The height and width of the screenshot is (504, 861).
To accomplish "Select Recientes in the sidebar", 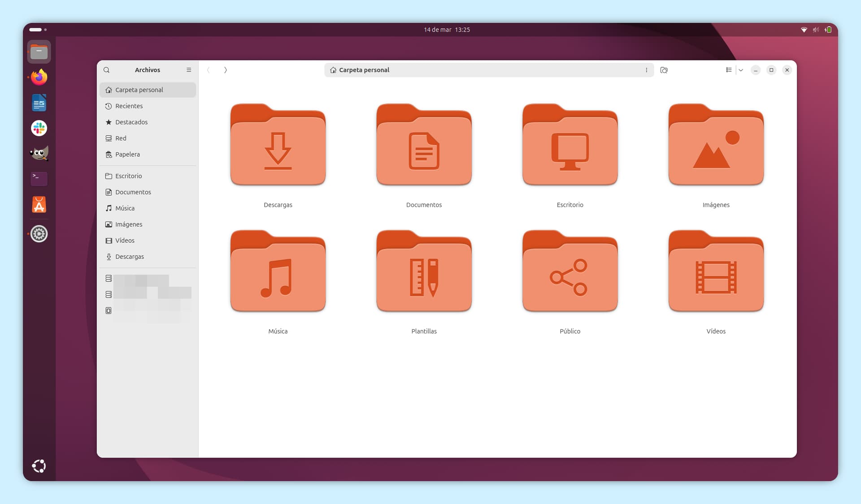I will 148,106.
